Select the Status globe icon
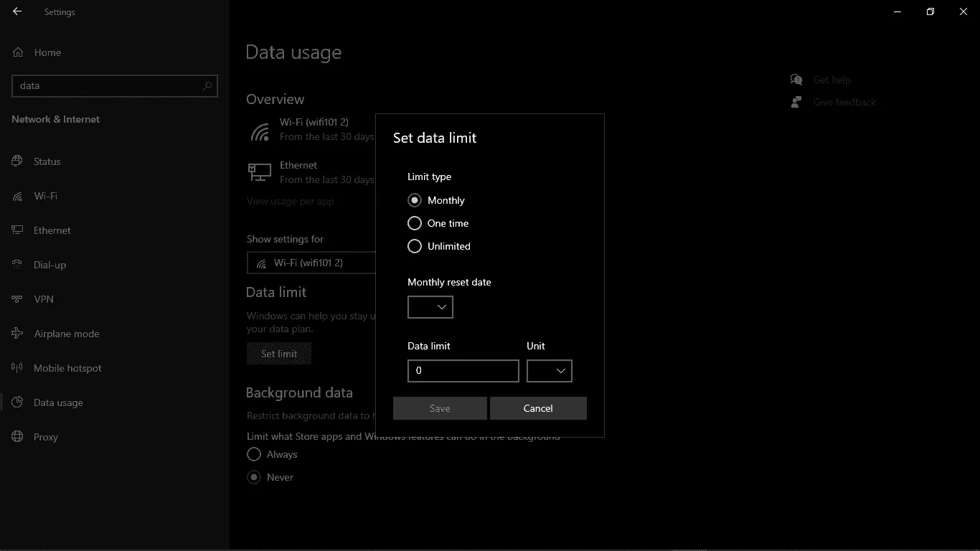Viewport: 980px width, 551px height. [18, 161]
